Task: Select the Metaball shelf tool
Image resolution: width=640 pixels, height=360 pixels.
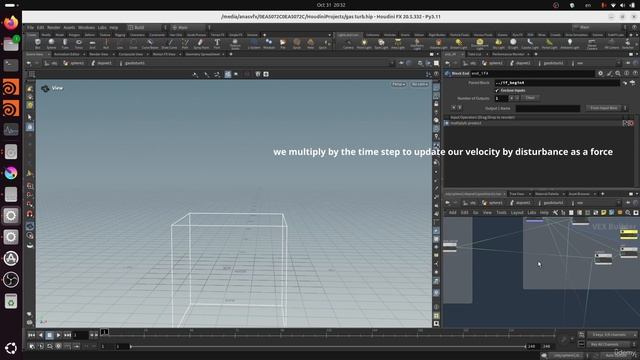Action: [x=269, y=44]
